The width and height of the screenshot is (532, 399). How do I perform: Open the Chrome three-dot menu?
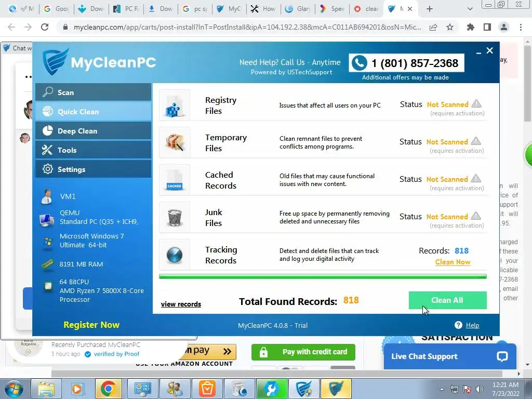(x=521, y=27)
